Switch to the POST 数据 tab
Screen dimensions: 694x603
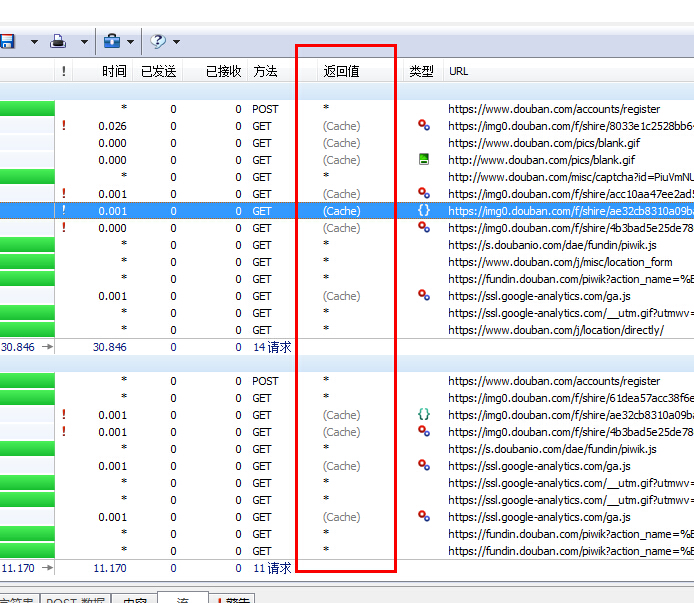75,600
